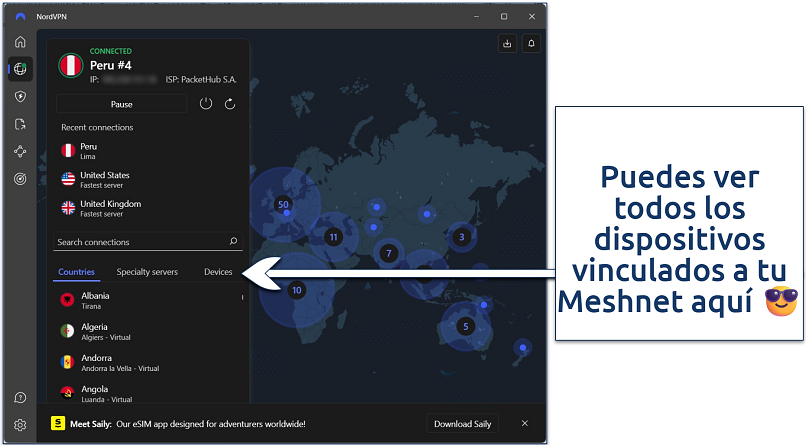806x445 pixels.
Task: Open the Dark Web Monitor target icon
Action: point(20,179)
